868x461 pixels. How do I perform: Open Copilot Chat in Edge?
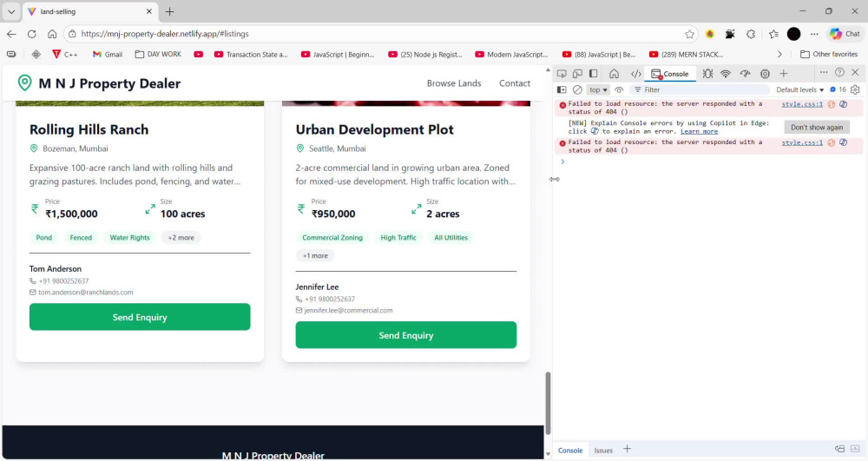coord(845,34)
